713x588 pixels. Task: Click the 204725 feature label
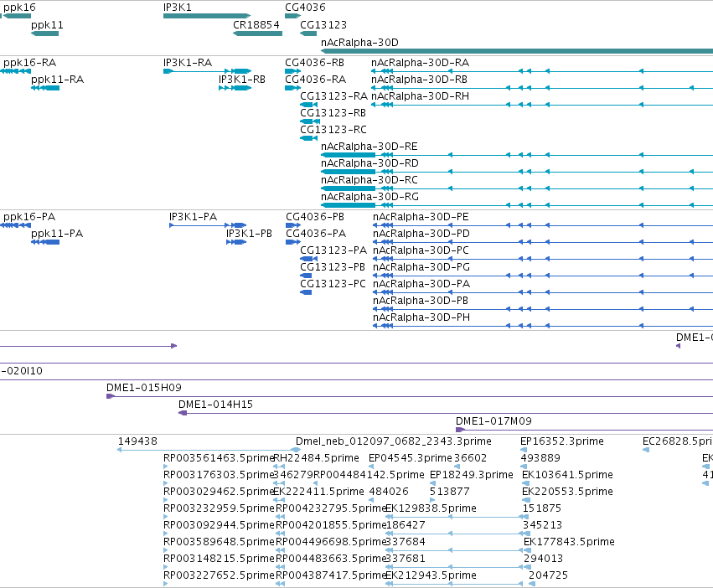pos(549,575)
